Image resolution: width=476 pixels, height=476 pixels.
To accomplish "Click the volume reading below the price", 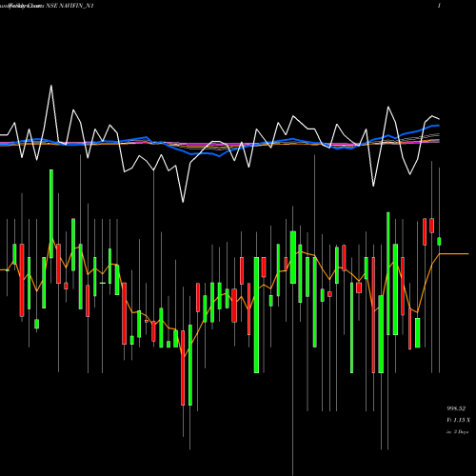I will point(458,420).
